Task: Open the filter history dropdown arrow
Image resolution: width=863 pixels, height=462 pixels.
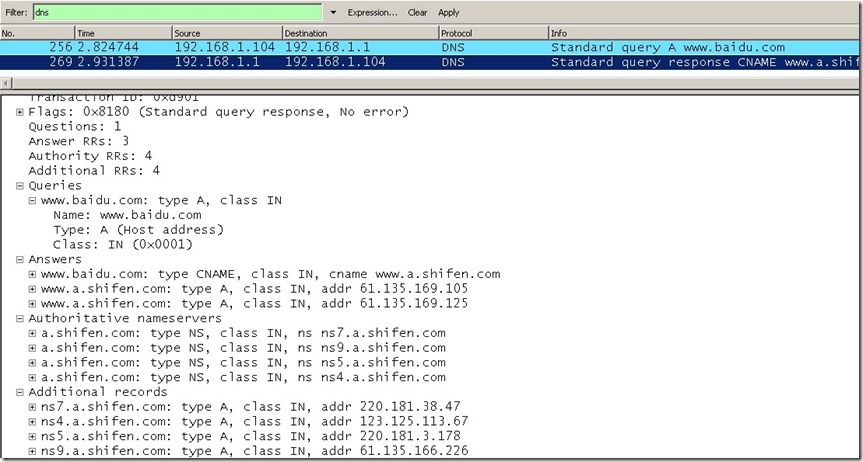Action: point(333,13)
